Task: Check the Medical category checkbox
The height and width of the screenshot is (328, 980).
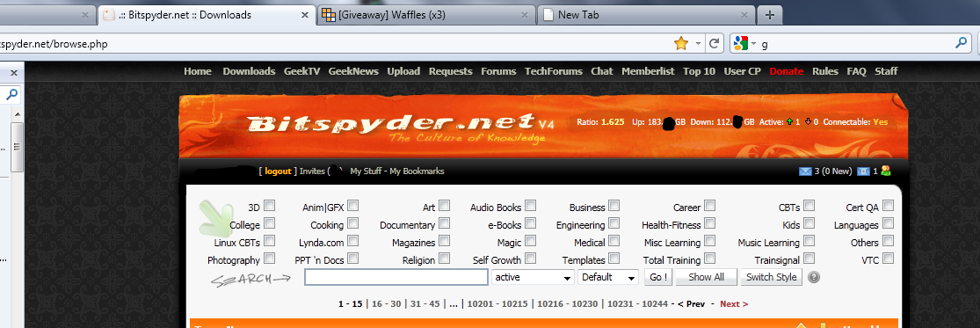Action: [613, 241]
